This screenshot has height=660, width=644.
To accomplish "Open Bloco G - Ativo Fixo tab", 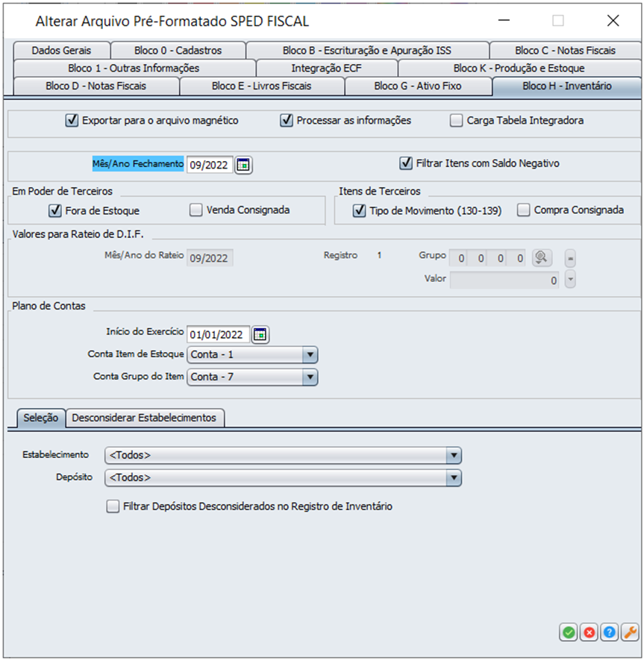I will (x=418, y=86).
